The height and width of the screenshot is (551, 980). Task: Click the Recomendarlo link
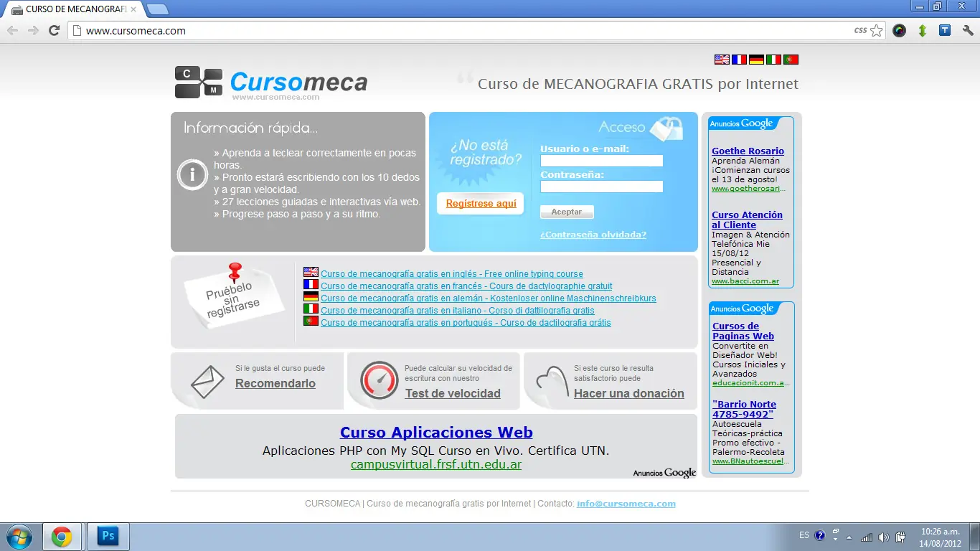coord(275,383)
